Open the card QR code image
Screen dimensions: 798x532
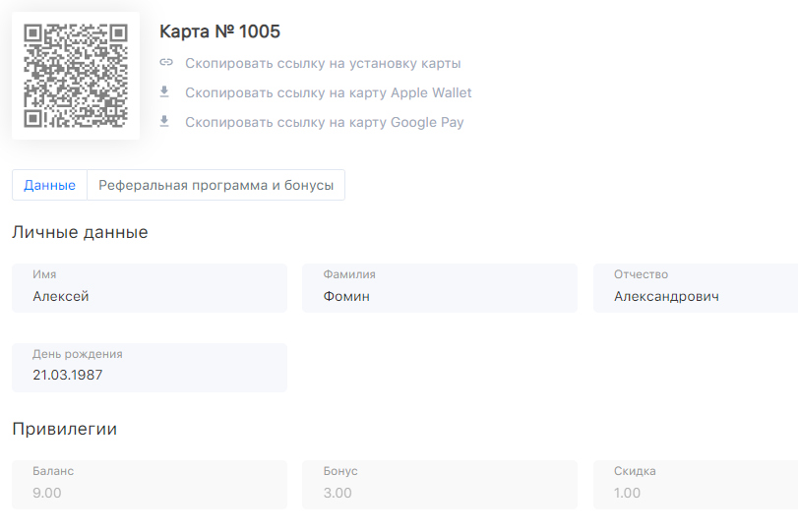tap(76, 76)
